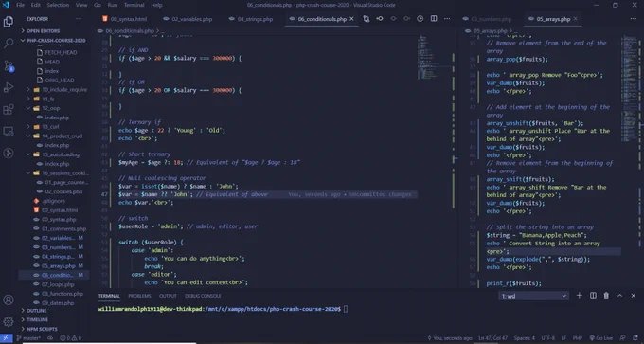Click the feedback icon in the status bar

[623, 338]
